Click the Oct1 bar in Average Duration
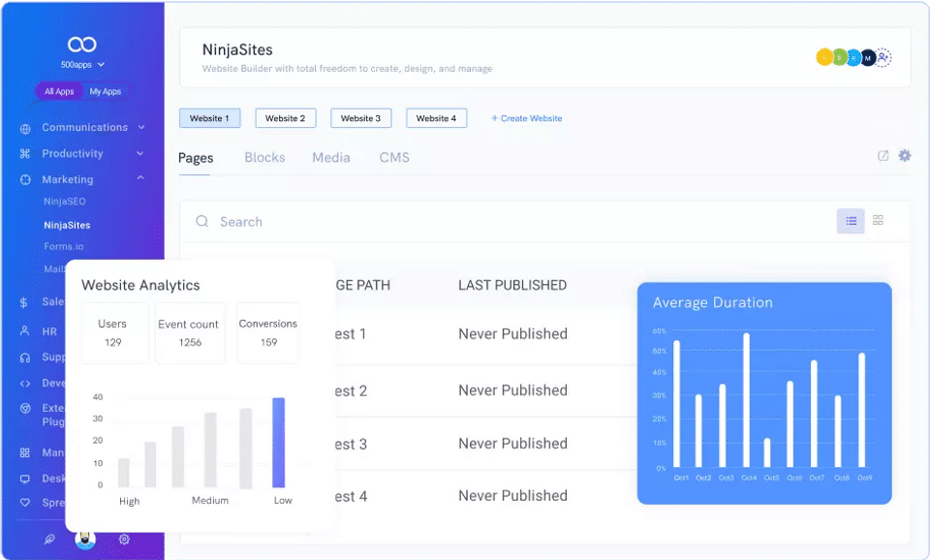This screenshot has width=930, height=560. [677, 404]
